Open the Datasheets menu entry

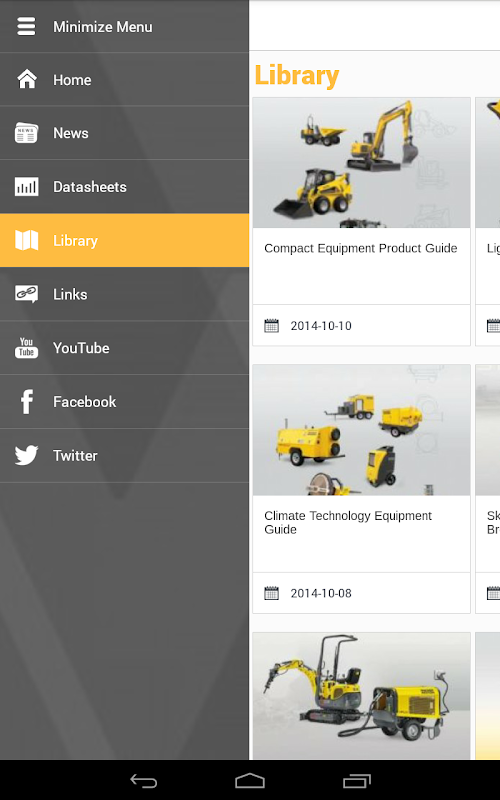124,187
